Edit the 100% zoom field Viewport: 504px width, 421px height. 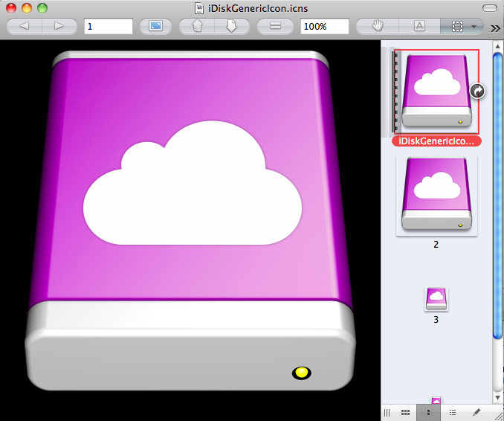click(325, 26)
